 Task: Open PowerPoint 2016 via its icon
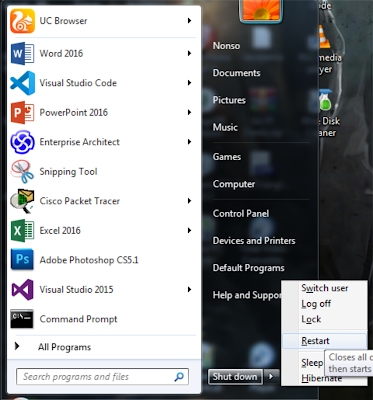coord(22,112)
